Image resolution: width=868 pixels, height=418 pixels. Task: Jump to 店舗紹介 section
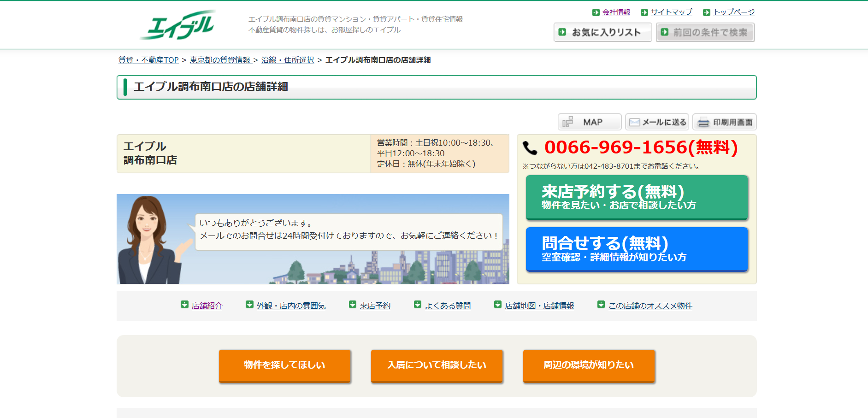coord(207,306)
